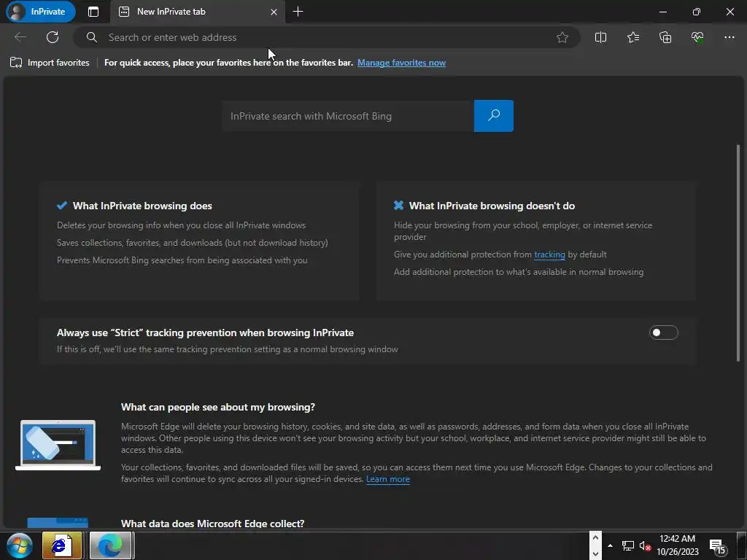Click the page vertical scrollbar
The height and width of the screenshot is (560, 747).
(x=738, y=252)
